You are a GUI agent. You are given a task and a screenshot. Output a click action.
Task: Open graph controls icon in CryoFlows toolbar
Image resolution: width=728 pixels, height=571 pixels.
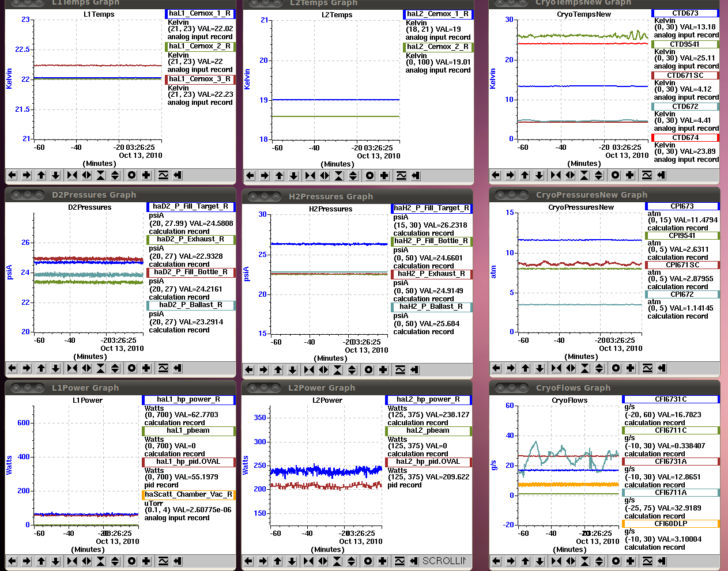(x=647, y=561)
